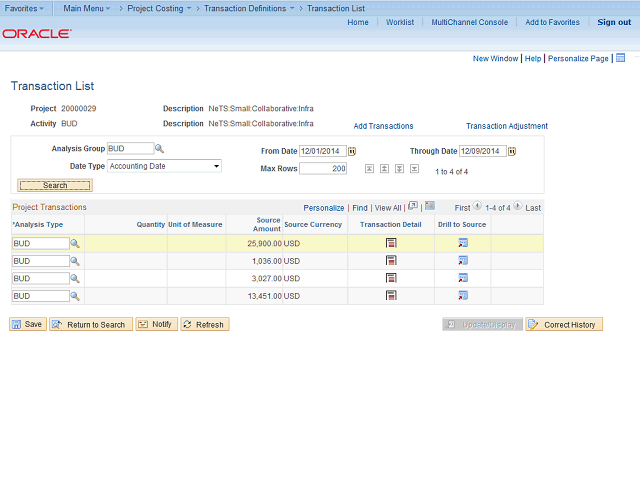Screen dimensions: 640x480
Task: Open the Transaction Adjustment link
Action: point(506,126)
